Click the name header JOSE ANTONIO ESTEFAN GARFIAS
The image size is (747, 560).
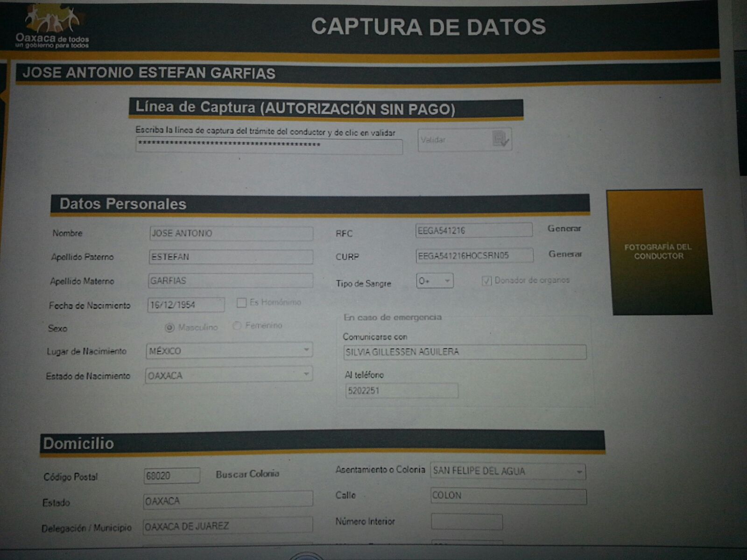pyautogui.click(x=149, y=73)
